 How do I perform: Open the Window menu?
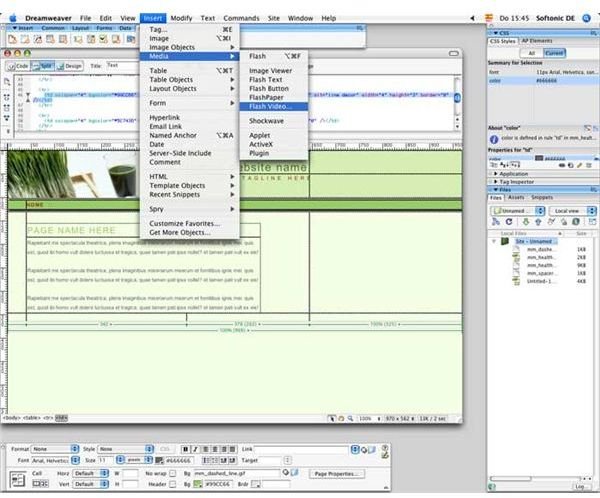pos(300,18)
